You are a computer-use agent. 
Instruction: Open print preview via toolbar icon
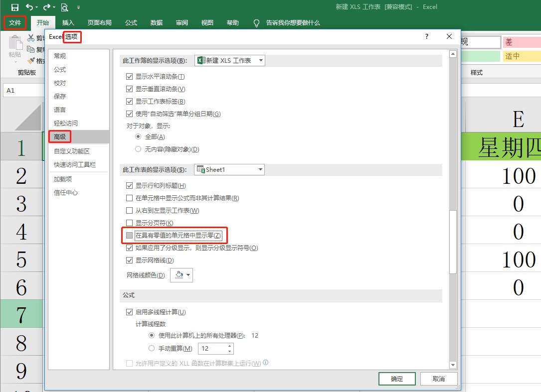click(64, 7)
